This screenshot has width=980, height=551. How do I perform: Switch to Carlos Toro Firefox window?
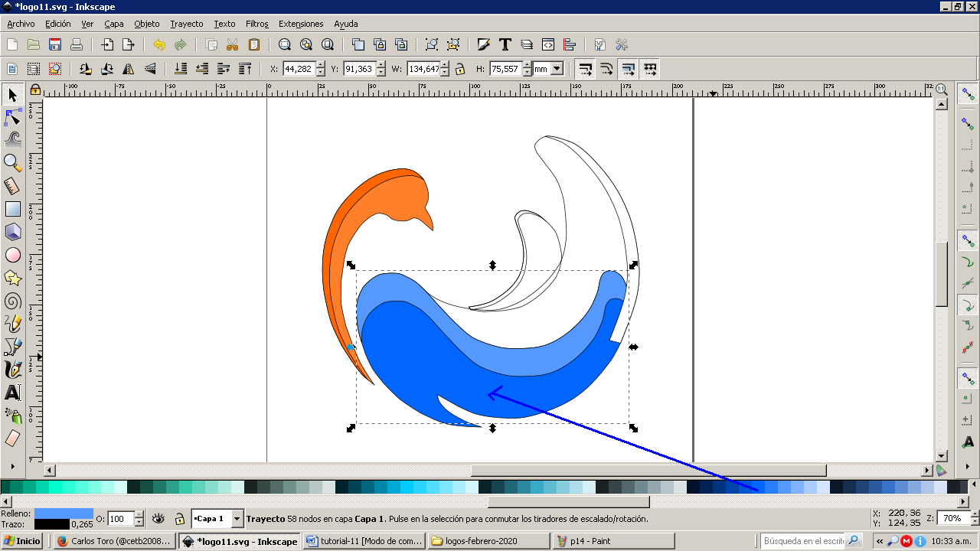(x=115, y=541)
